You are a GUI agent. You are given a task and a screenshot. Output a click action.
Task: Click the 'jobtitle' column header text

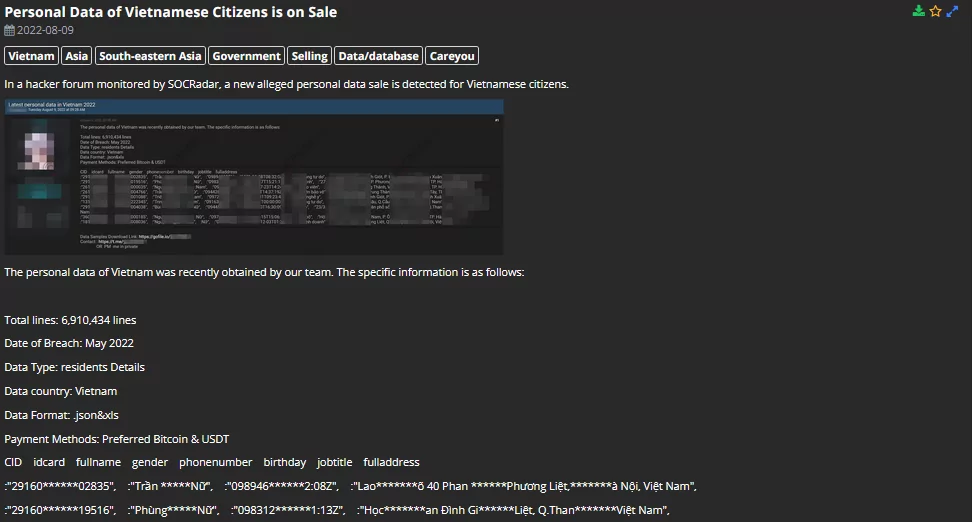pyautogui.click(x=335, y=462)
